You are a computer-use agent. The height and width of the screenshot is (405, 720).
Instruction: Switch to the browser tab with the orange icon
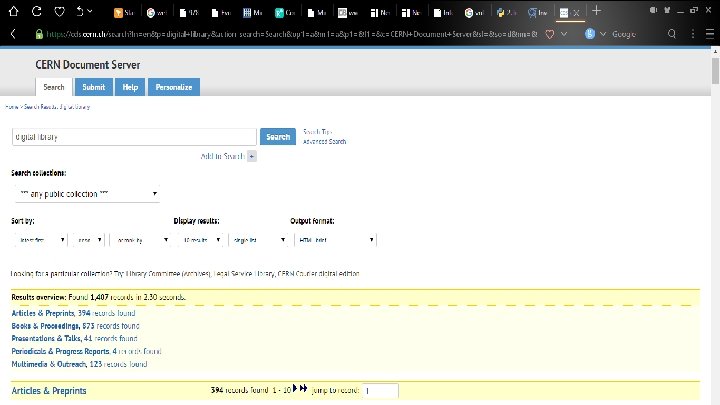tap(124, 13)
